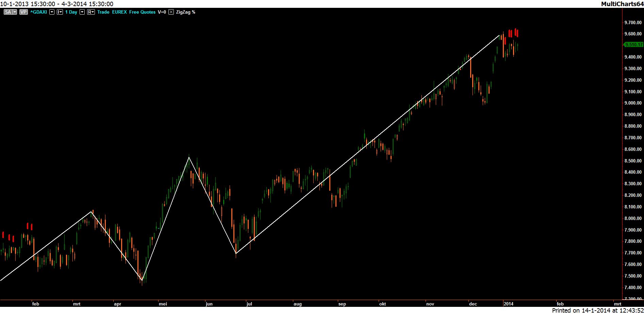This screenshot has width=644, height=314.
Task: Click the ZigZag trough in late June
Action: [236, 253]
